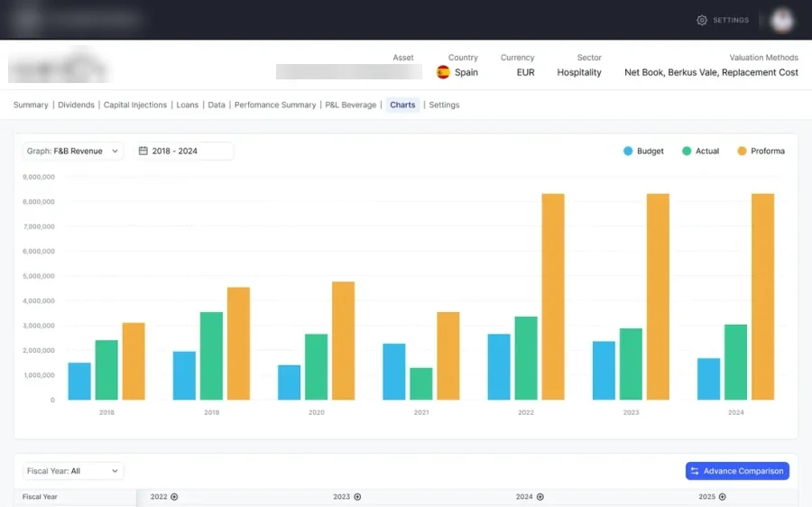
Task: Open the Capital Injections tab
Action: pyautogui.click(x=135, y=105)
